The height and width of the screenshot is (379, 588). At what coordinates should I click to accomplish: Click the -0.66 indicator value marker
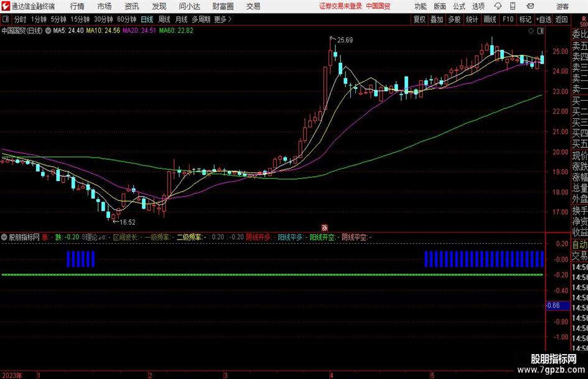tap(558, 306)
